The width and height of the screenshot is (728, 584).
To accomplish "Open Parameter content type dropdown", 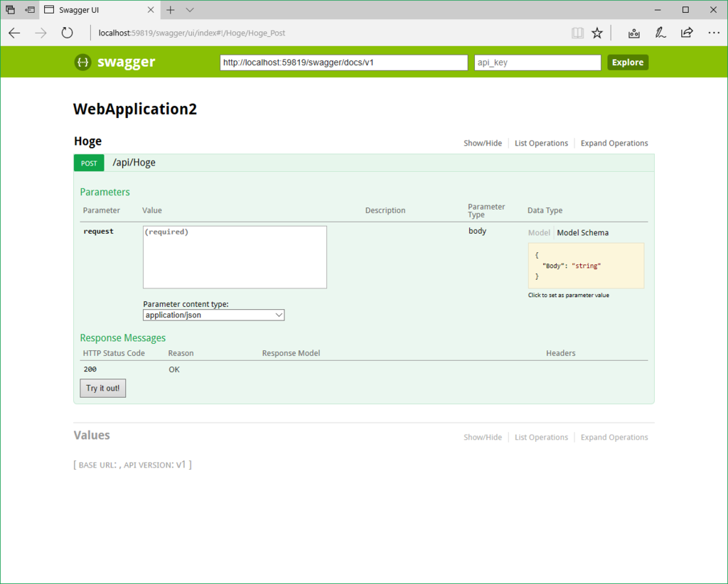I will [213, 315].
